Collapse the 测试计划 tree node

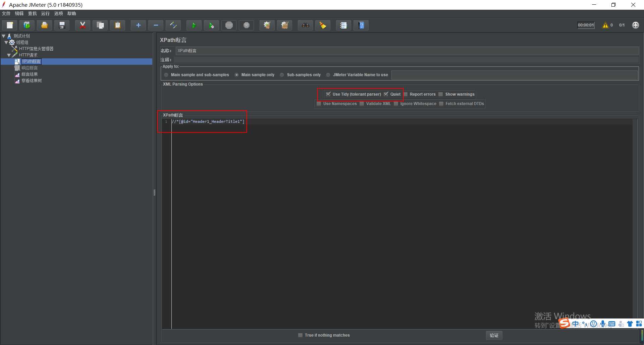click(4, 36)
